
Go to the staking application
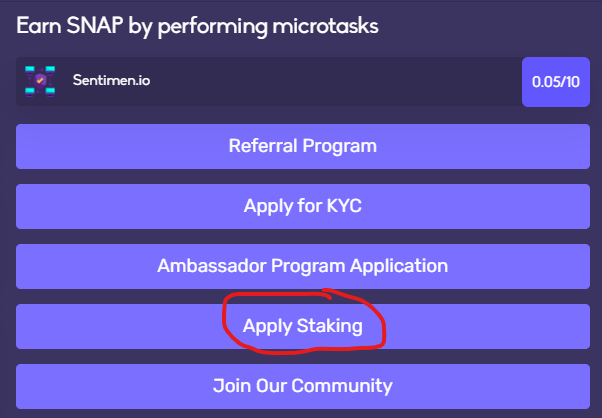coord(302,326)
